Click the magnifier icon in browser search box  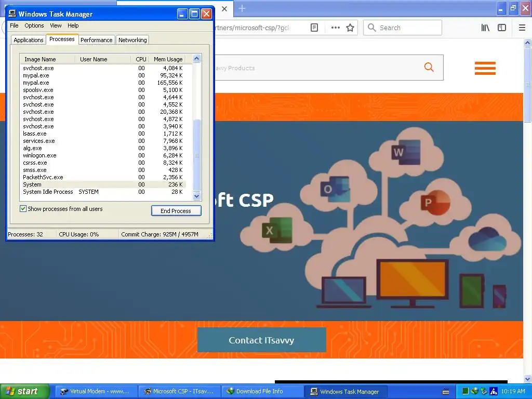372,28
